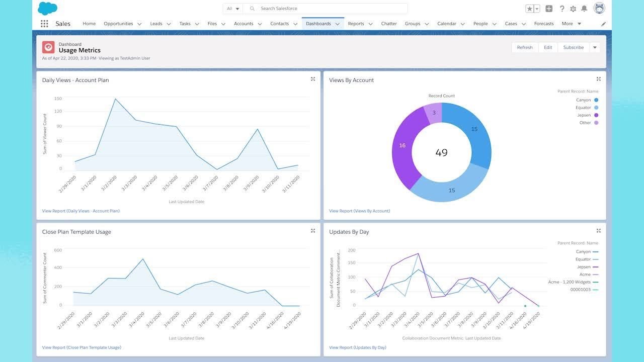Open the Help question mark icon

pos(562,9)
